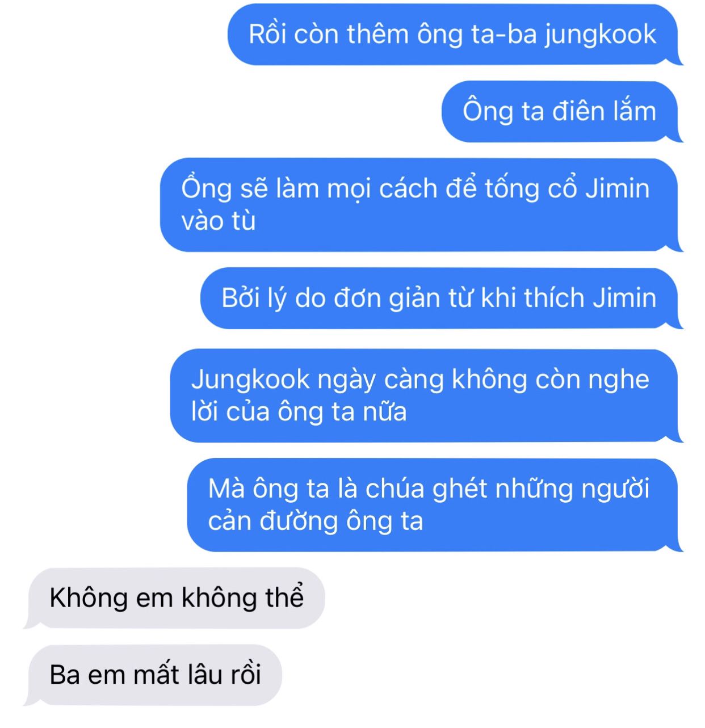The width and height of the screenshot is (705, 728).
Task: Click the word 'Jimin' in the 'tống cổ' message
Action: coord(618,188)
